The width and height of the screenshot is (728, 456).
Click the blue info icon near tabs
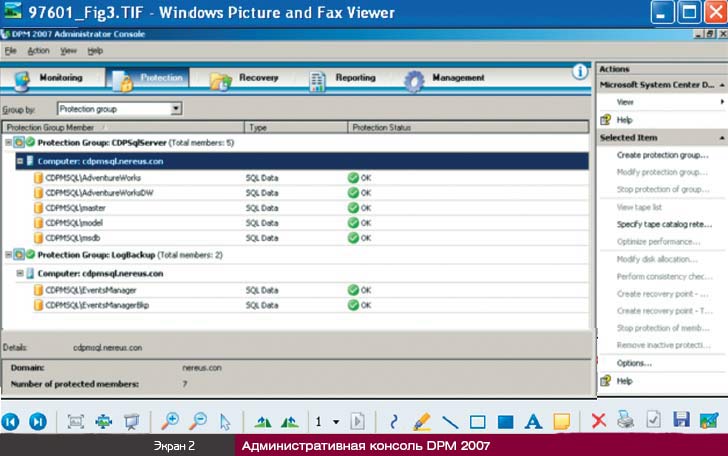tap(580, 72)
